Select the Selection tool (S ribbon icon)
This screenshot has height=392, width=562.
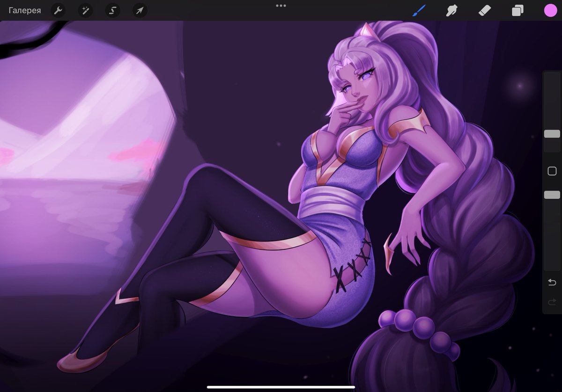click(112, 10)
